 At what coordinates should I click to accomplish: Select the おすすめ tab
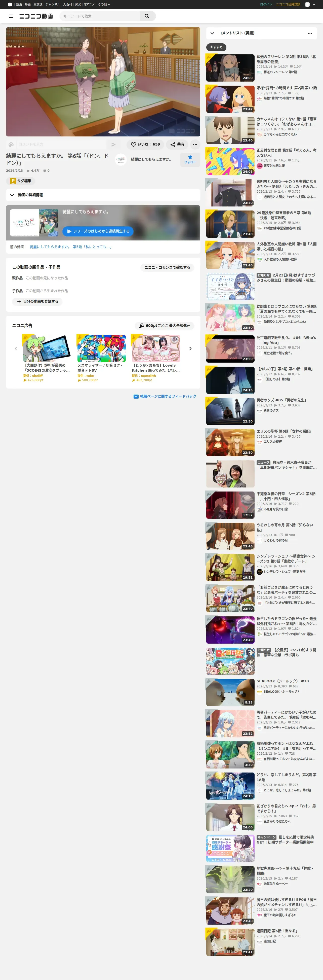click(x=216, y=47)
